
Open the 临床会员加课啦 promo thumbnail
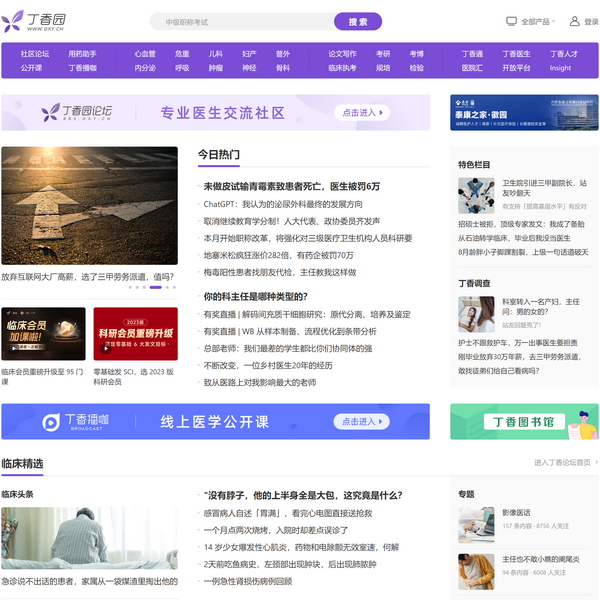(x=43, y=334)
